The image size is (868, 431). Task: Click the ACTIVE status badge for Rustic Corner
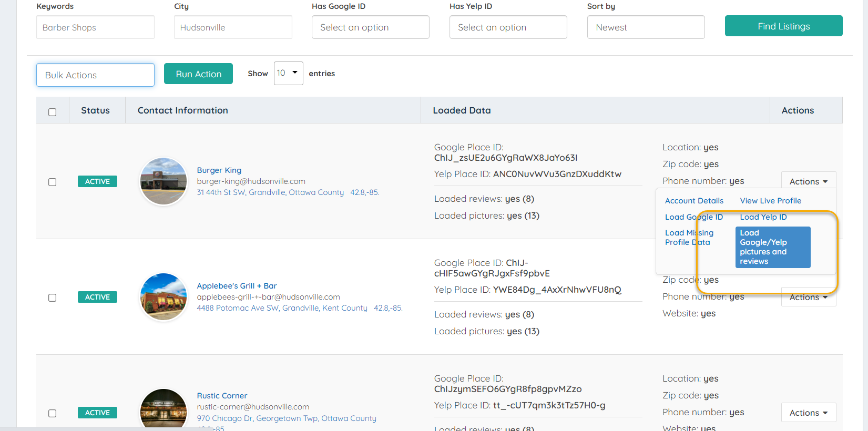click(x=97, y=413)
